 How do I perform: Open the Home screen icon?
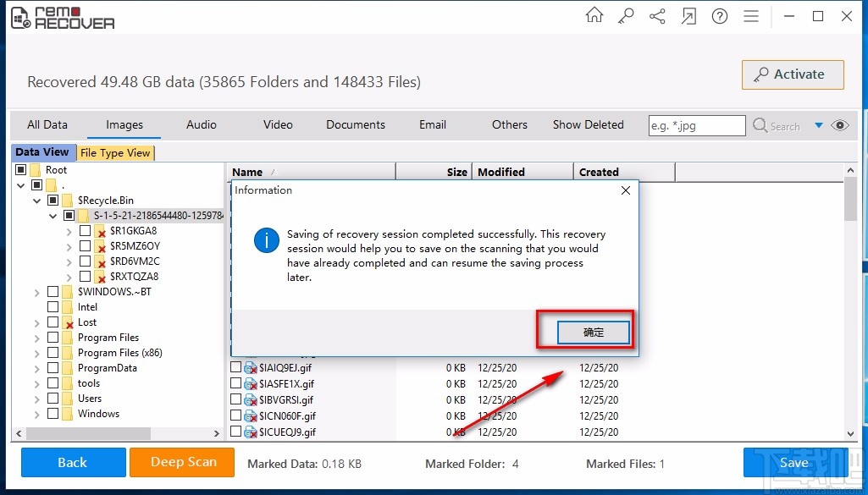point(594,15)
